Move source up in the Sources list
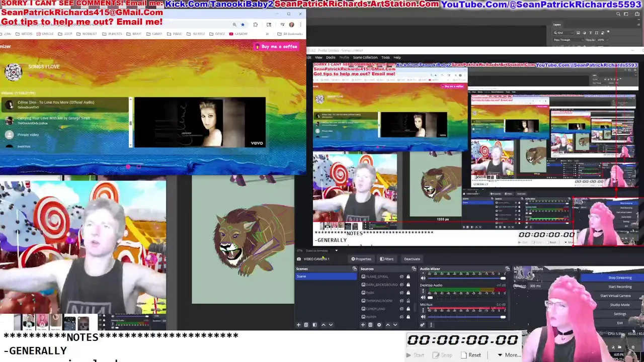The image size is (644, 362). pos(388,325)
